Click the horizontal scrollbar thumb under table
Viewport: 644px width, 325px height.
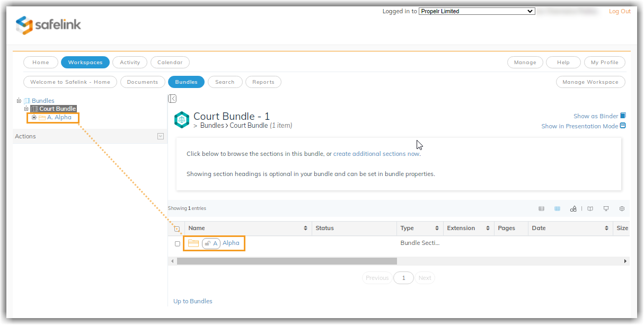[x=287, y=261]
